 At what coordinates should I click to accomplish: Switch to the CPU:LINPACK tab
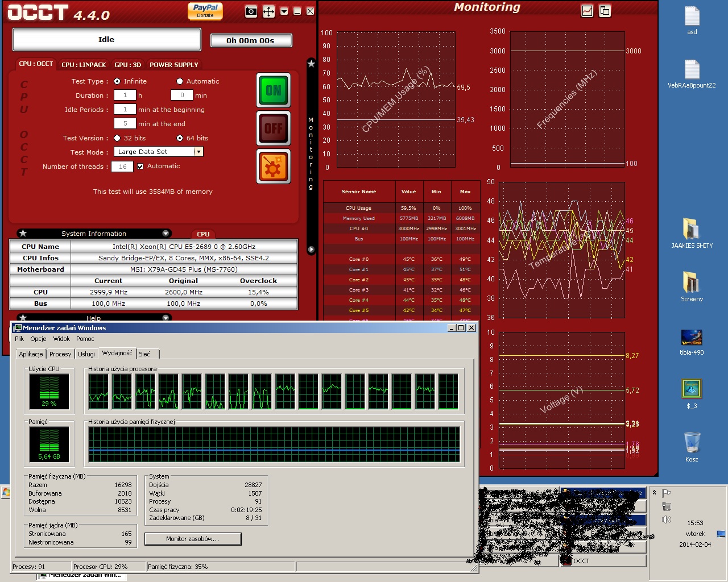(x=84, y=65)
